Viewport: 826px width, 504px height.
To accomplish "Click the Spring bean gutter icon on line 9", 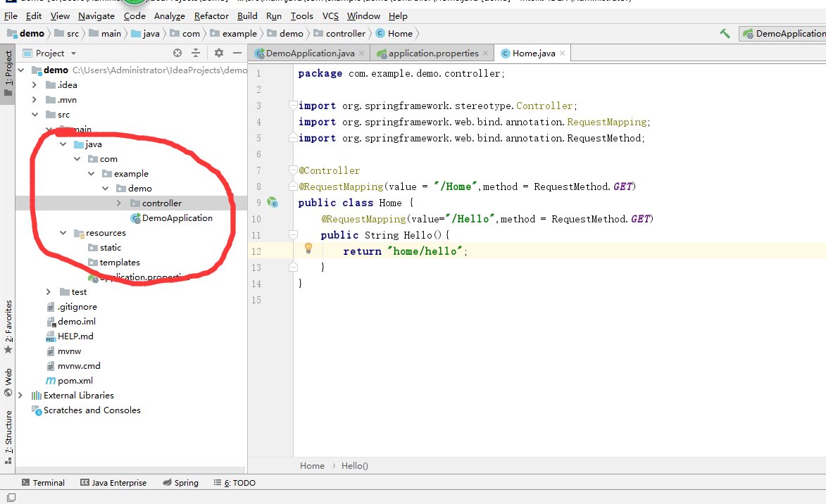I will [x=272, y=203].
